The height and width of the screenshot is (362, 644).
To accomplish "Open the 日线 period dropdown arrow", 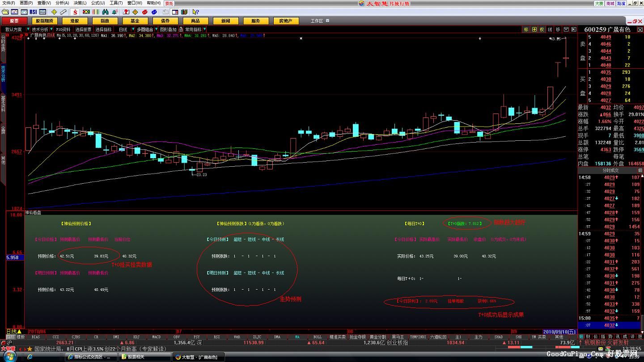I will (x=133, y=29).
